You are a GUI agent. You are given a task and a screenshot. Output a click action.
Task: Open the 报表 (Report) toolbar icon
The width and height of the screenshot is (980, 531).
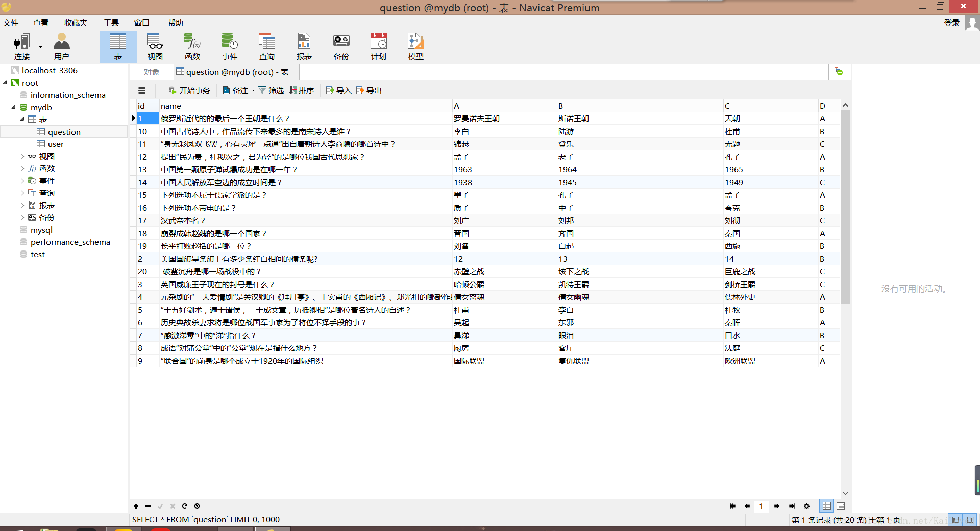tap(304, 46)
